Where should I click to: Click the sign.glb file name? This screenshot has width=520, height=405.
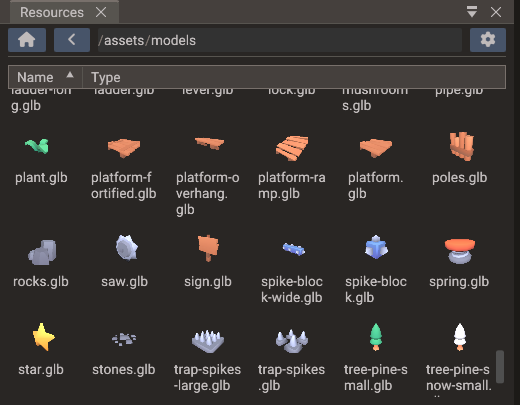[x=208, y=282]
